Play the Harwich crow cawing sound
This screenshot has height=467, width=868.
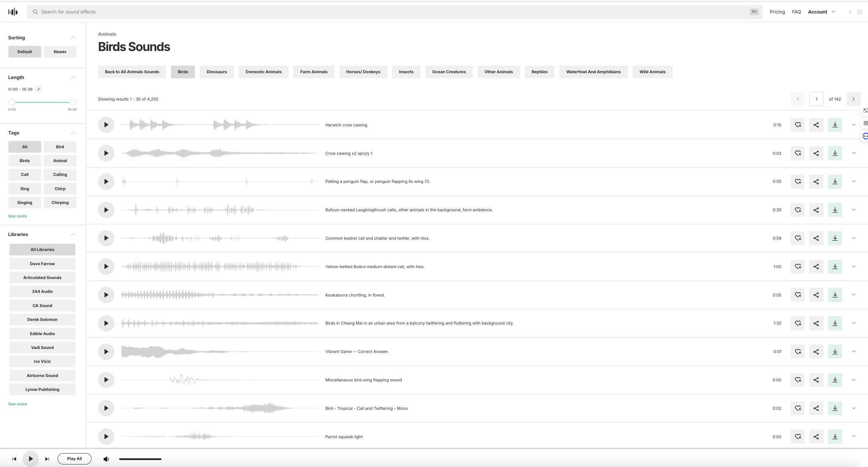pyautogui.click(x=106, y=125)
